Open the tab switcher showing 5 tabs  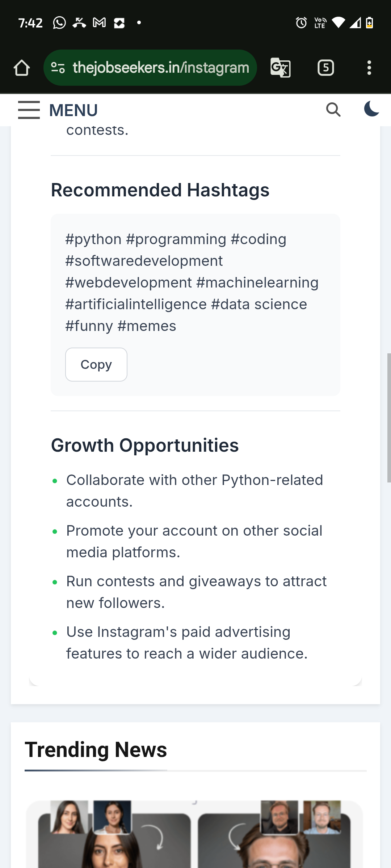point(325,68)
